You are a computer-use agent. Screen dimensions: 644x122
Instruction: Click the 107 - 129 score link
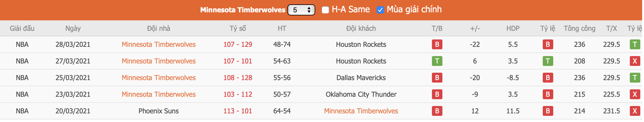(238, 44)
